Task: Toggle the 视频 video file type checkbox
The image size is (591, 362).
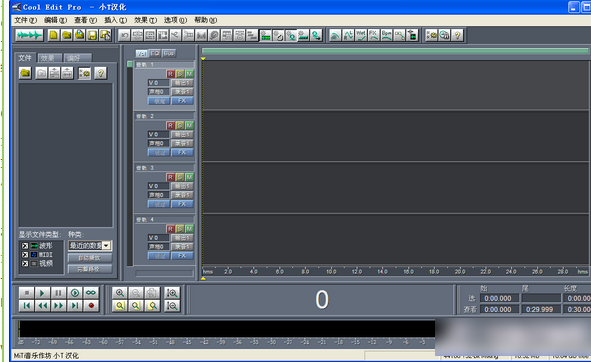Action: 25,264
